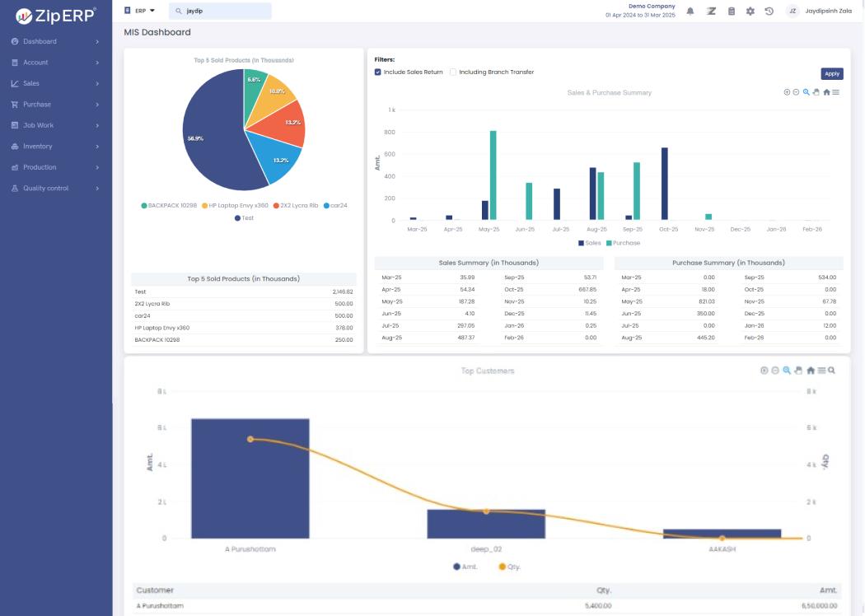
Task: Expand Purchase menu chevron
Action: point(97,105)
